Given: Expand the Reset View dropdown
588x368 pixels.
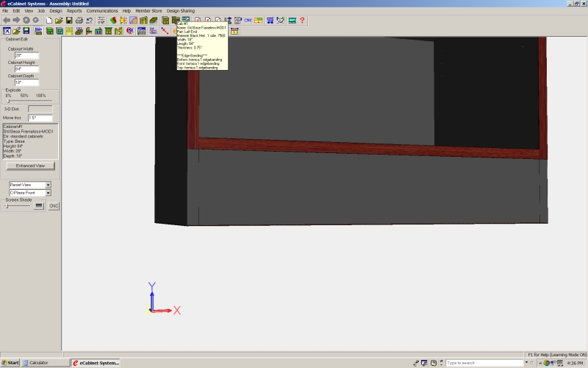Looking at the screenshot, I should pyautogui.click(x=48, y=185).
